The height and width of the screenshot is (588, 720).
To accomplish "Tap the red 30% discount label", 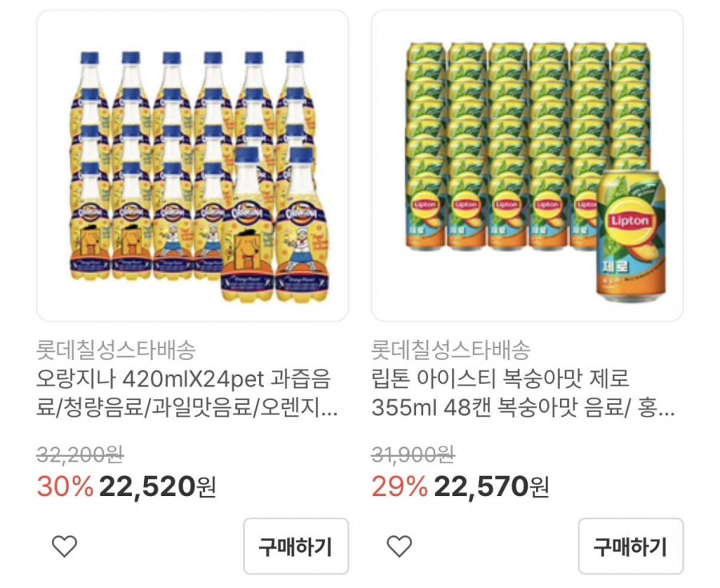I will coord(64,486).
